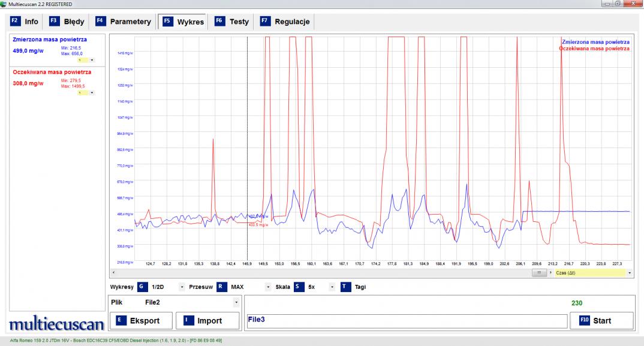Screen dimensions: 644x346
Task: Click the F7 key icon beside Regulacje
Action: click(265, 22)
